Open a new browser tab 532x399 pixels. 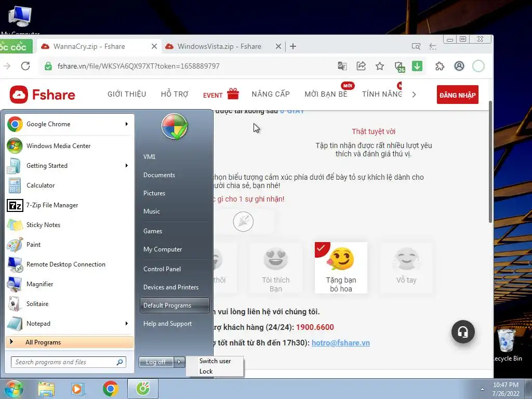point(293,46)
